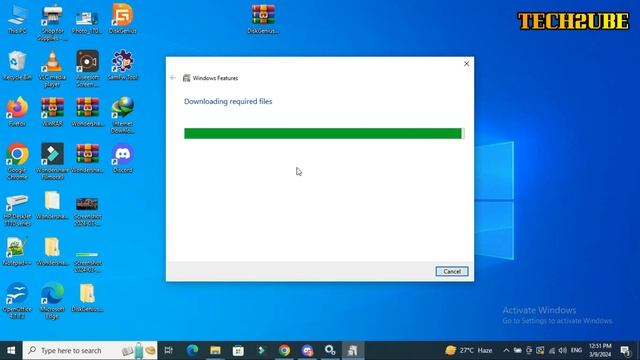This screenshot has height=360, width=640.
Task: Open the clock showing 12:51 PM
Action: click(600, 350)
